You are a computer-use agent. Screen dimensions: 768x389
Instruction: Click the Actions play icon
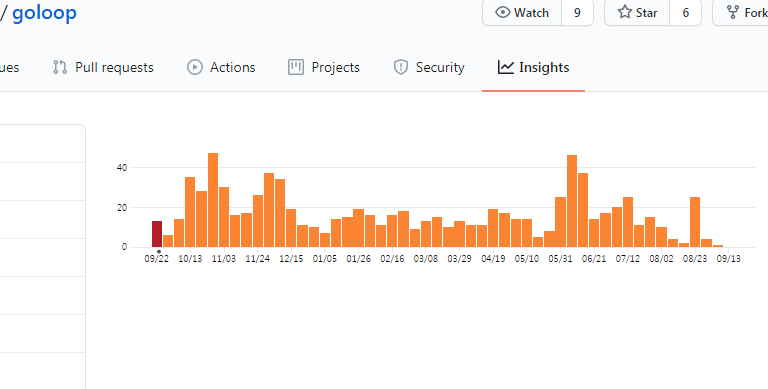[195, 67]
